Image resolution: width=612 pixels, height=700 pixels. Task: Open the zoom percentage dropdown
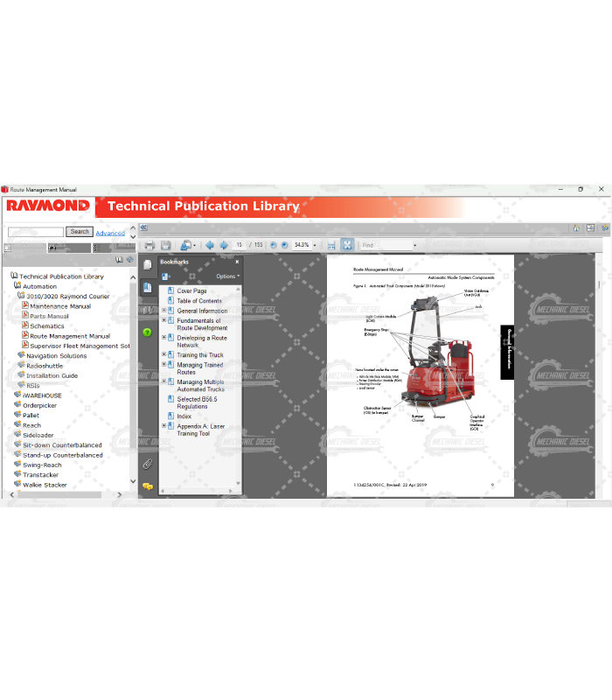(316, 246)
